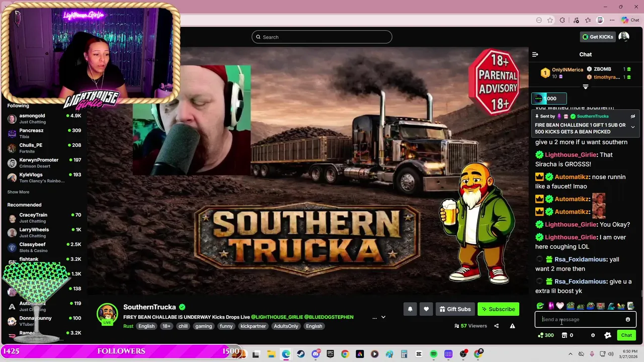Select the AdultsOnly tag
This screenshot has width=644, height=362.
286,326
